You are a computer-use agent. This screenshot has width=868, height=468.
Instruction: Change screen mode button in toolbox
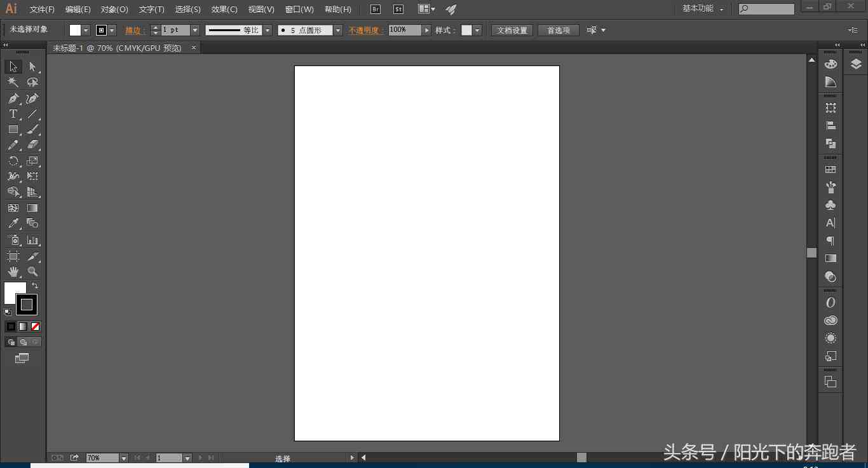(x=22, y=358)
